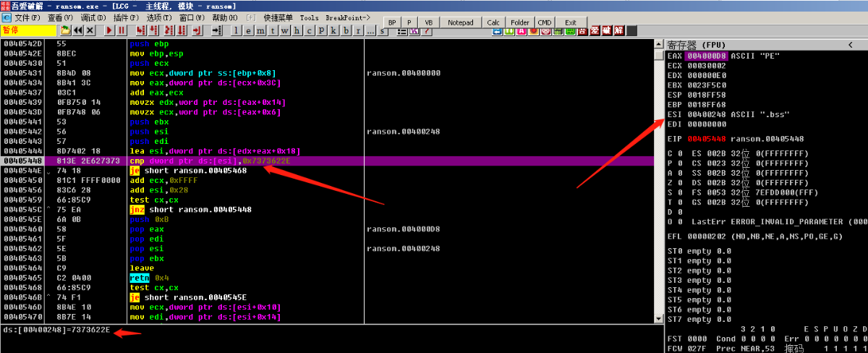Click the disassembly scrollbar up arrow
This screenshot has height=353, width=868.
point(658,45)
